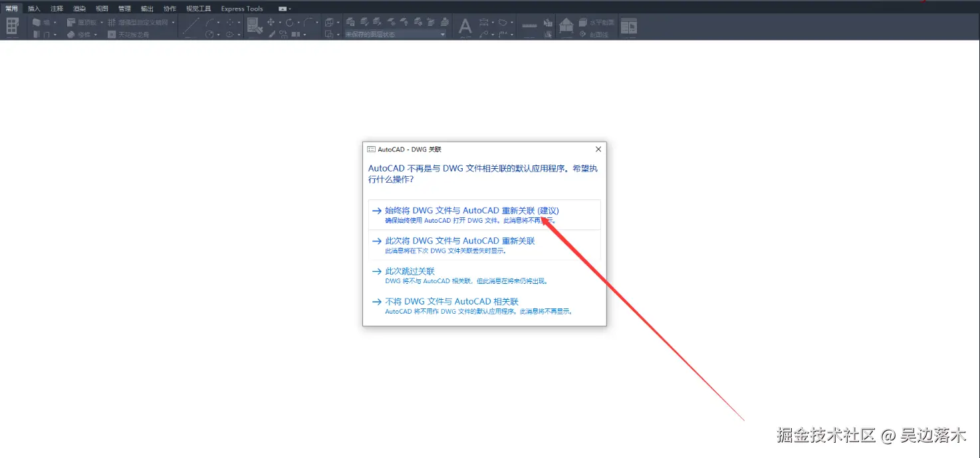Viewport: 980px width, 458px height.
Task: Open the 协作 (Collaborate) ribbon tab
Action: pos(170,9)
